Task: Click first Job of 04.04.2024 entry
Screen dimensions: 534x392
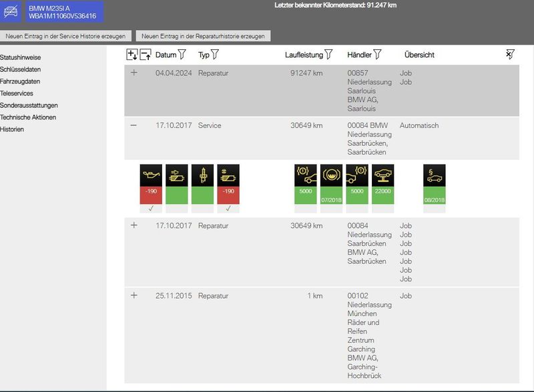Action: tap(406, 73)
